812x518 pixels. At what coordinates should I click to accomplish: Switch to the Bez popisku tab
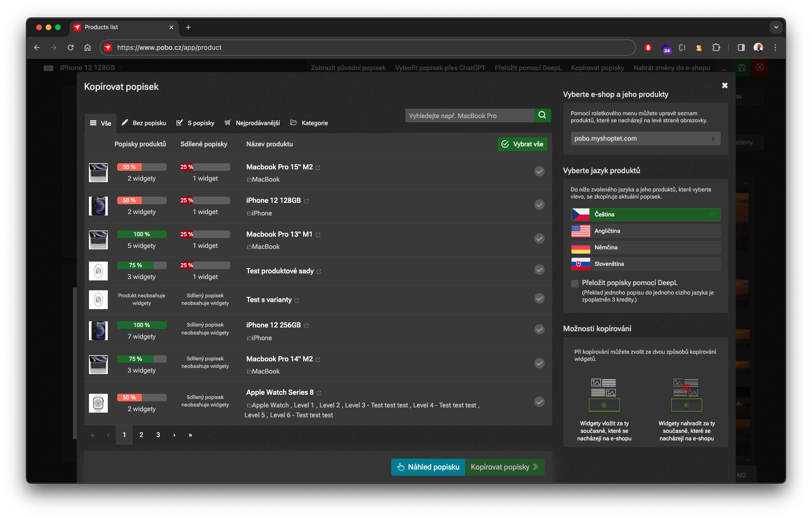(144, 123)
